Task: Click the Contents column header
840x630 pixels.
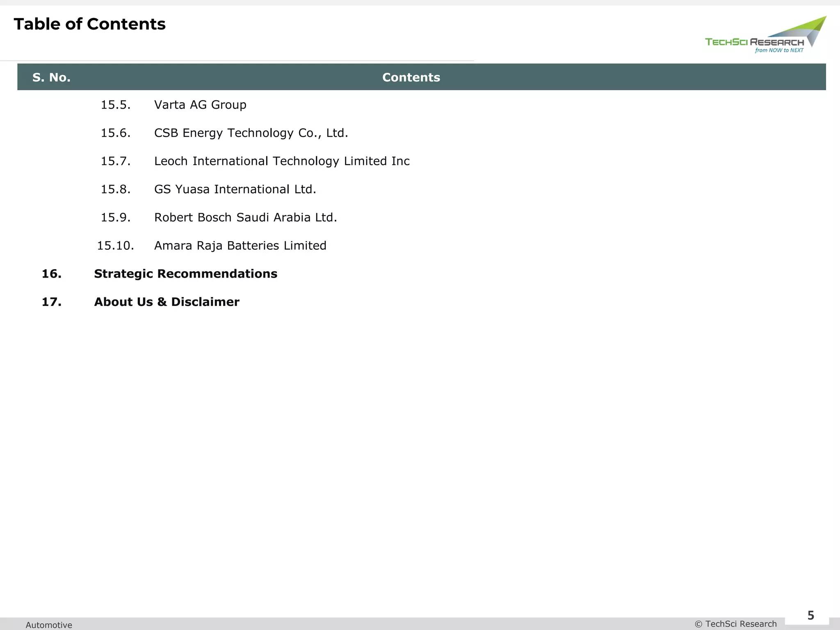Action: tap(411, 77)
